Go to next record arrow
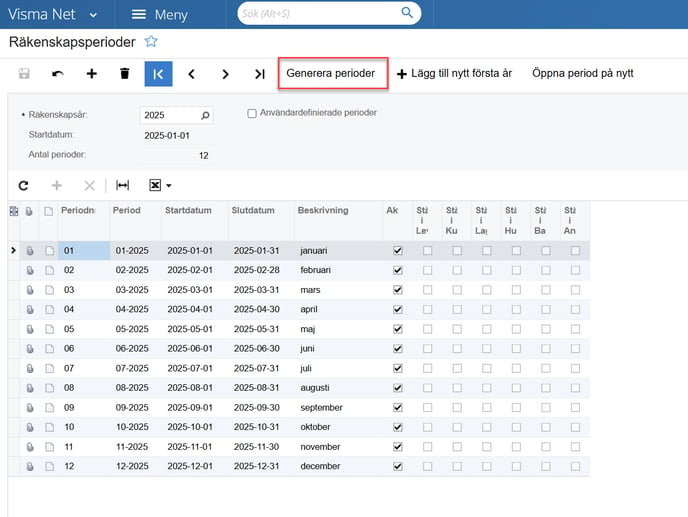Viewport: 688px width, 517px height. (225, 74)
